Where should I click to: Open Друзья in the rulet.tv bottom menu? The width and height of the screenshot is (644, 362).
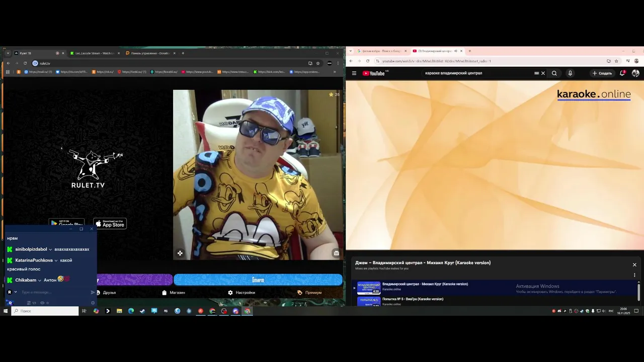pos(106,293)
